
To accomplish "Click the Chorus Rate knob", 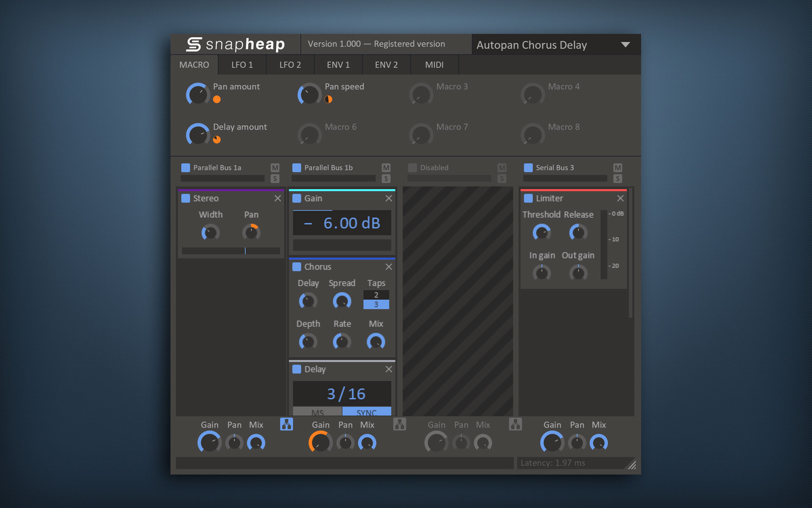I will 342,342.
